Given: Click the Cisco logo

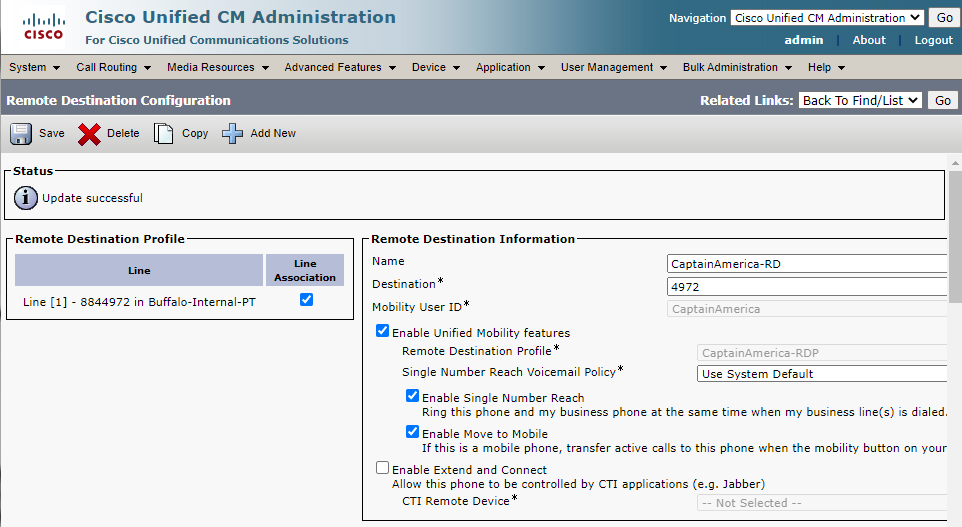Looking at the screenshot, I should pyautogui.click(x=42, y=27).
